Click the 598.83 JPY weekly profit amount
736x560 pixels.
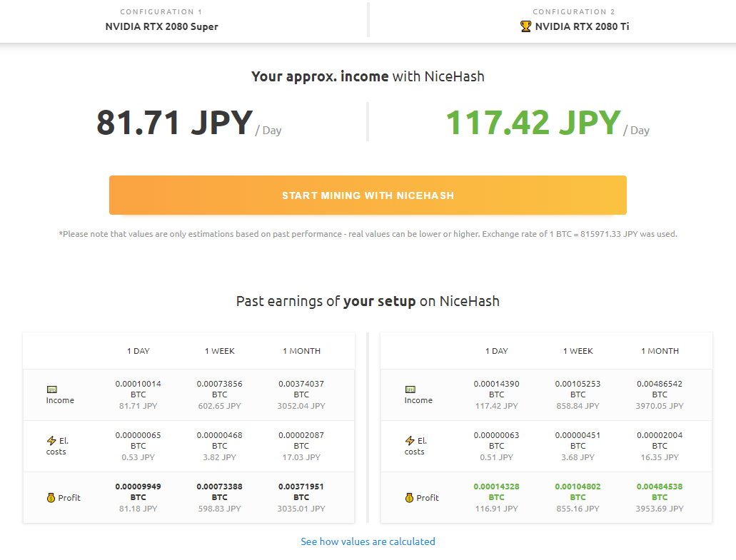220,509
